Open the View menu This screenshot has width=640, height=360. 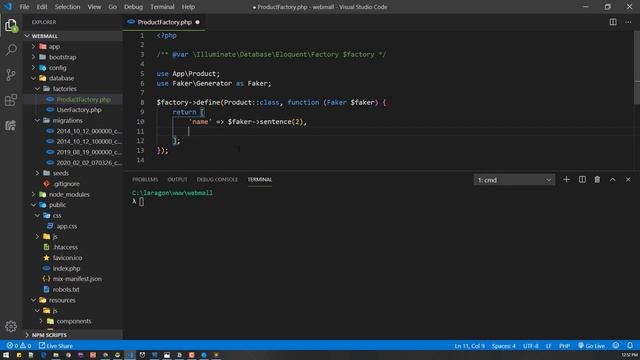[94, 7]
